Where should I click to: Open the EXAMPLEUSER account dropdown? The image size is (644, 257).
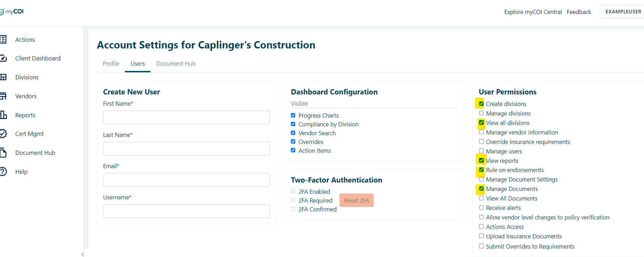tap(623, 12)
